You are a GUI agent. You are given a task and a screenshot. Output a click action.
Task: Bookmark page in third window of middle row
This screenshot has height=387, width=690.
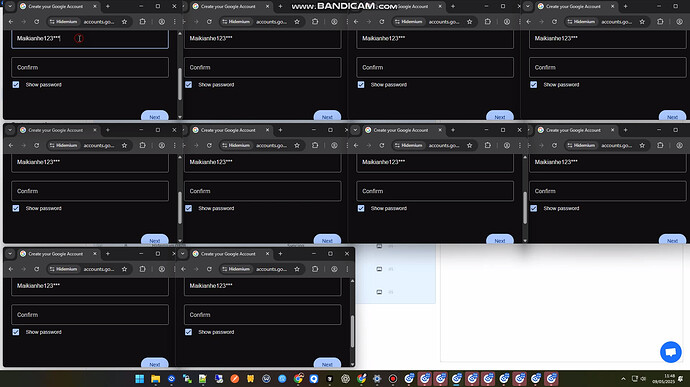coord(470,145)
